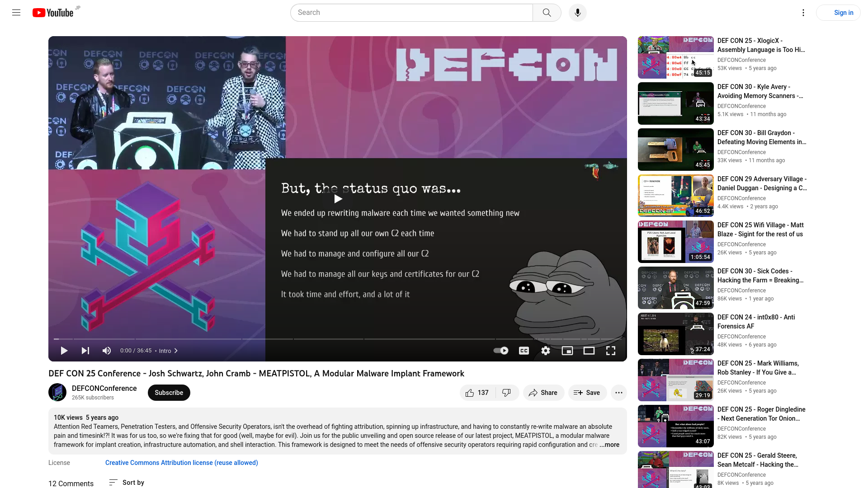The image size is (868, 488).
Task: Expand the Intro chapter chevron
Action: pyautogui.click(x=176, y=351)
